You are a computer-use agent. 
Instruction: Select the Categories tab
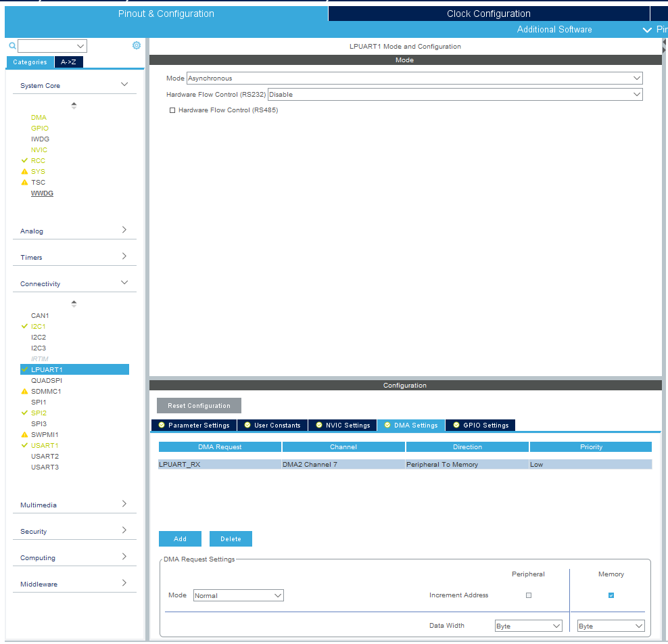point(30,62)
